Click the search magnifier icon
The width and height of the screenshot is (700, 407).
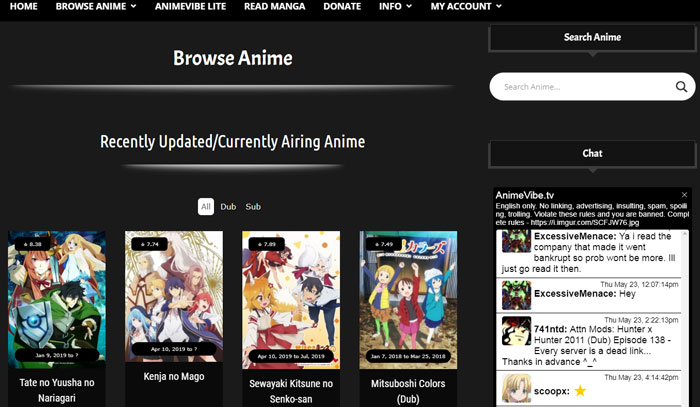click(x=681, y=87)
